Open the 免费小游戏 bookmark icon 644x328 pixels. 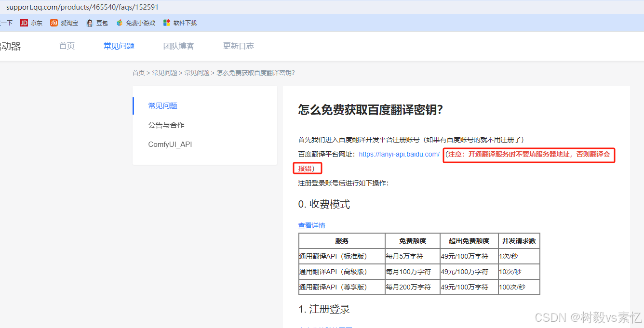click(120, 23)
